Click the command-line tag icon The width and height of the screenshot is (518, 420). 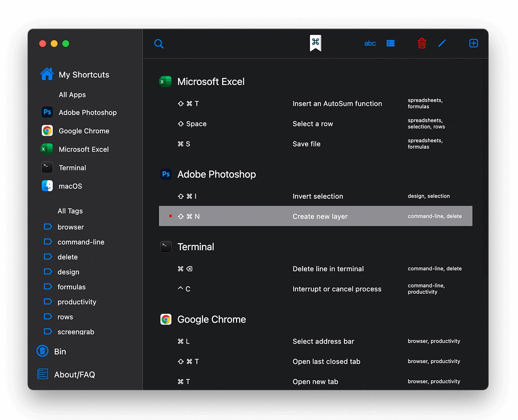(x=48, y=241)
